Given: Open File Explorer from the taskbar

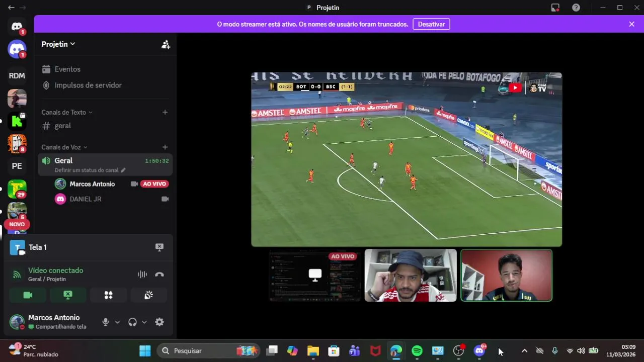Looking at the screenshot, I should (313, 351).
